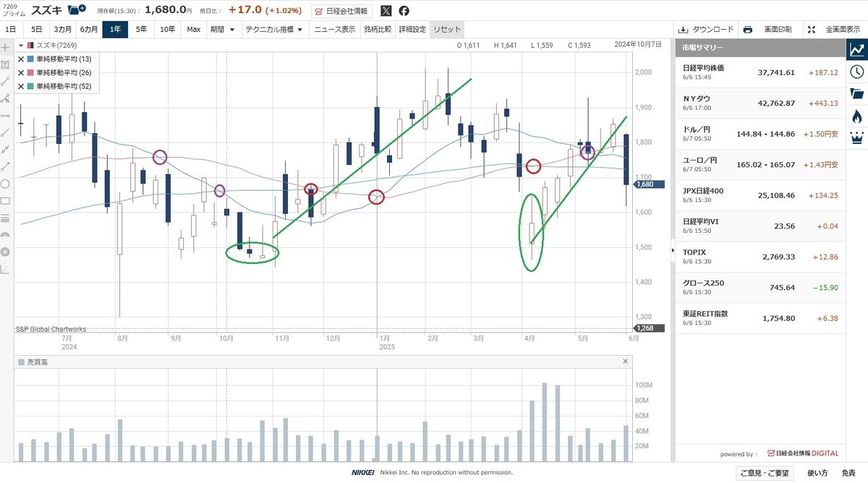Image resolution: width=868 pixels, height=483 pixels.
Task: Choose the rectangle drawing tool
Action: point(6,201)
